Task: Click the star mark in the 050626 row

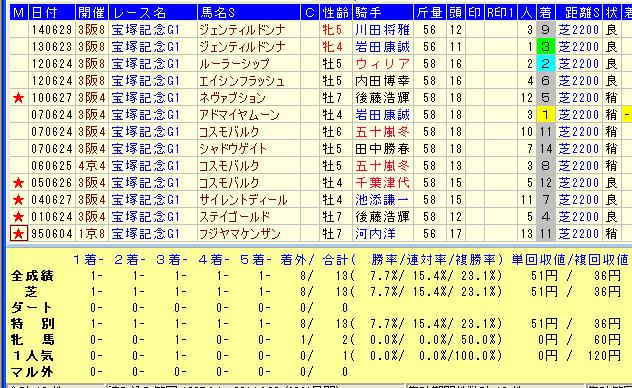Action: pos(19,183)
